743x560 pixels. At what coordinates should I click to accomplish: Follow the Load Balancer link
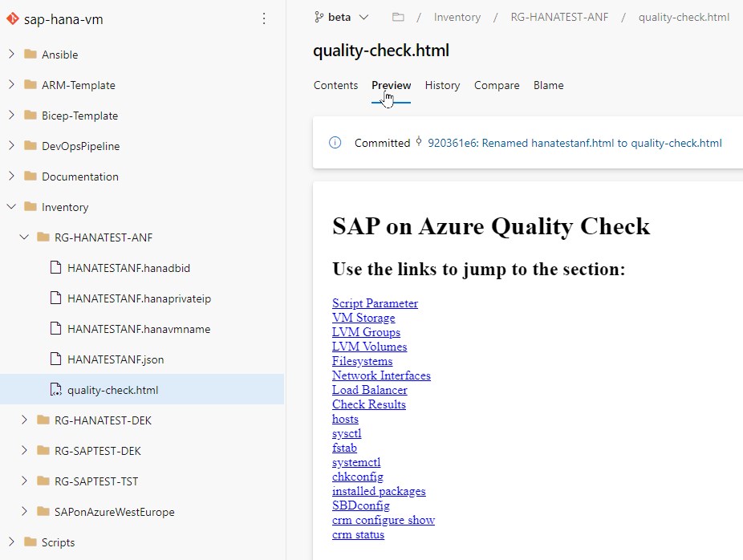(x=370, y=390)
